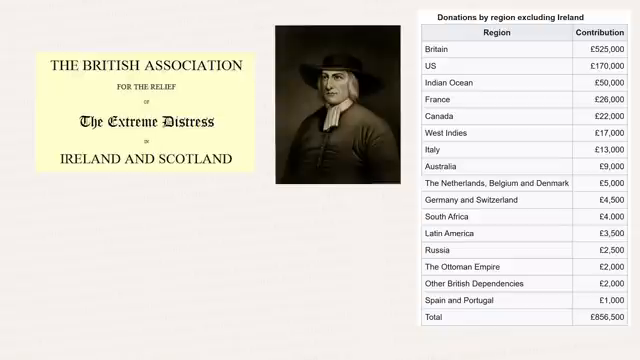This screenshot has width=640, height=360.
Task: Click the £3,500 value
Action: coord(611,233)
